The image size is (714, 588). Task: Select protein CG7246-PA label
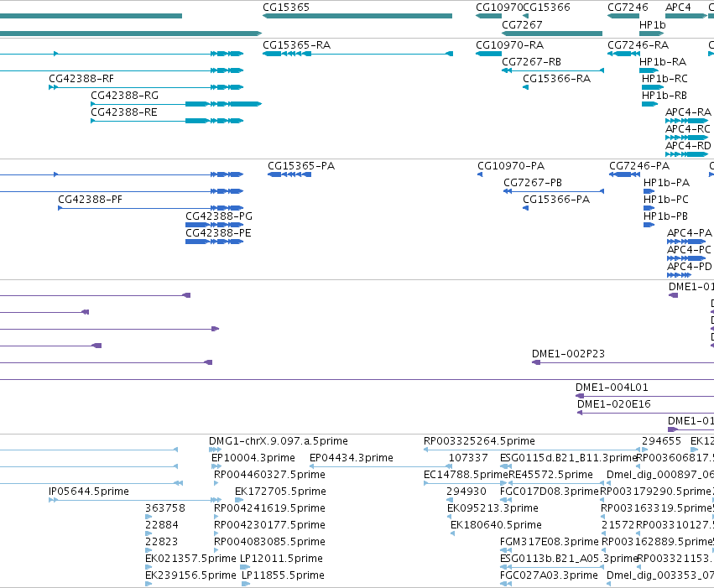[639, 165]
